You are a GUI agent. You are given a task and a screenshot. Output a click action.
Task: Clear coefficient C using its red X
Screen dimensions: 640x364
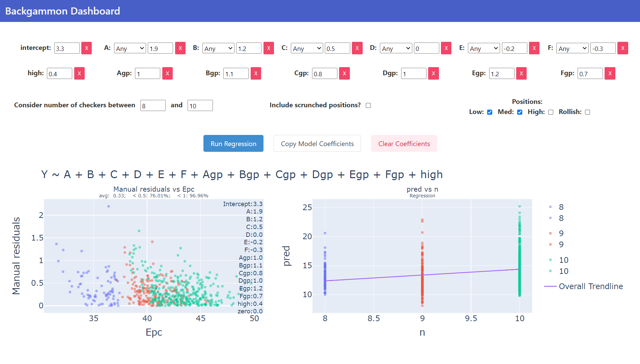point(357,48)
